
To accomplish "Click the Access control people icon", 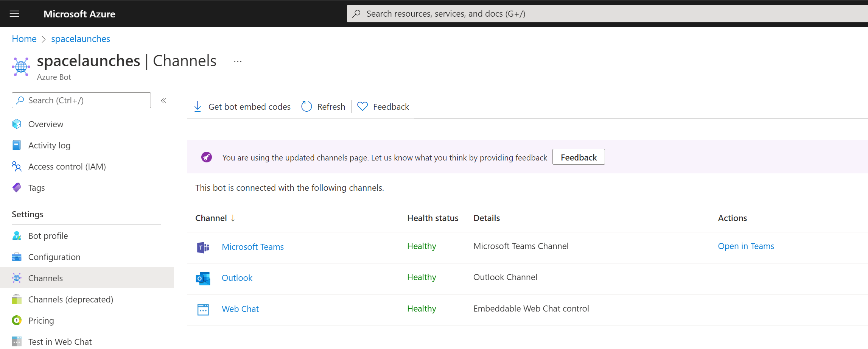I will pos(17,167).
